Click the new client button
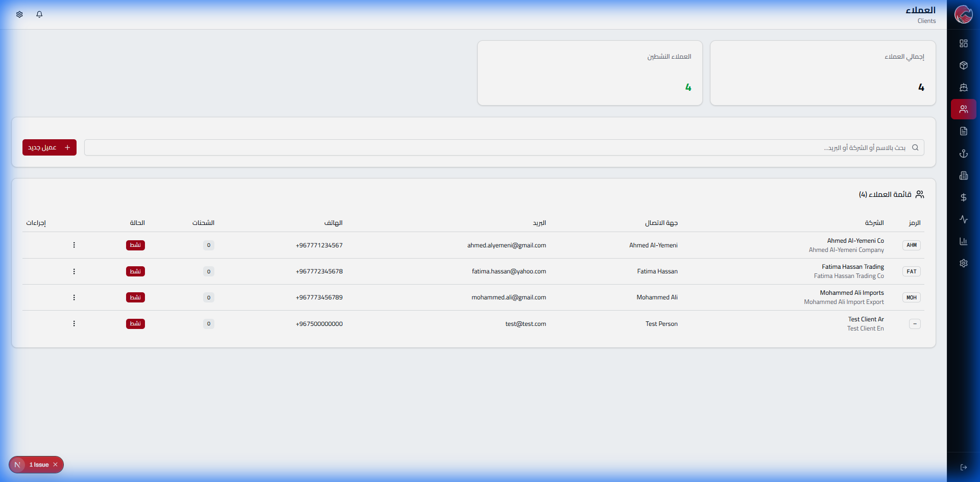 50,147
